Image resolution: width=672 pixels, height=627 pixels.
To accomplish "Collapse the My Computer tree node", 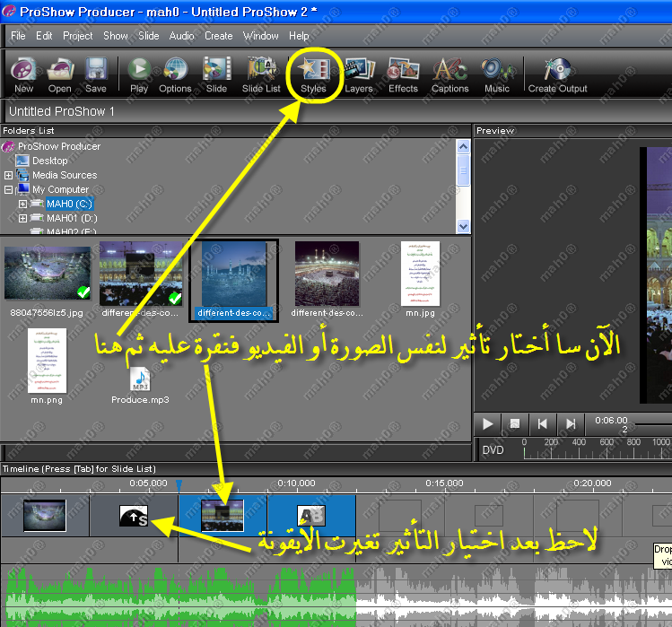I will pos(9,190).
